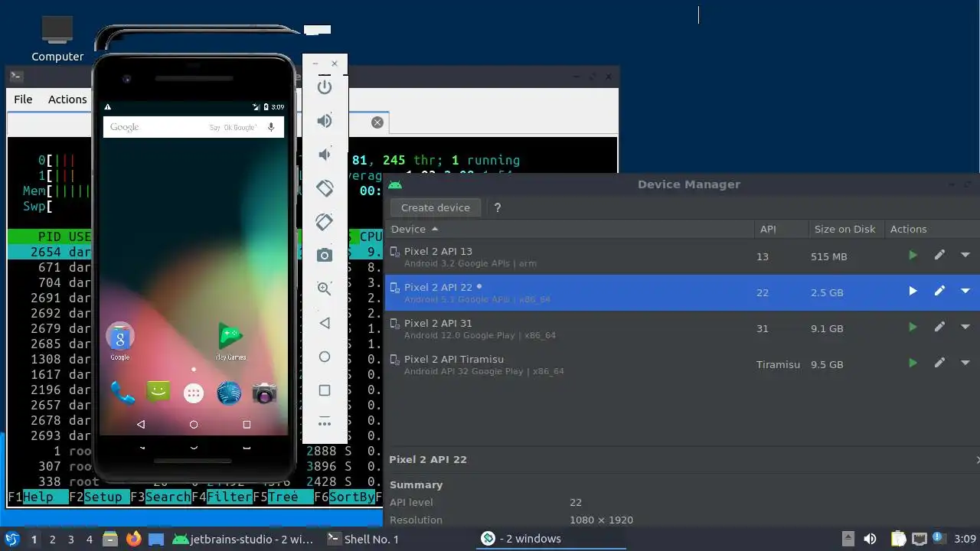Open actions dropdown for Pixel 2 API 31
The height and width of the screenshot is (551, 980).
(965, 327)
